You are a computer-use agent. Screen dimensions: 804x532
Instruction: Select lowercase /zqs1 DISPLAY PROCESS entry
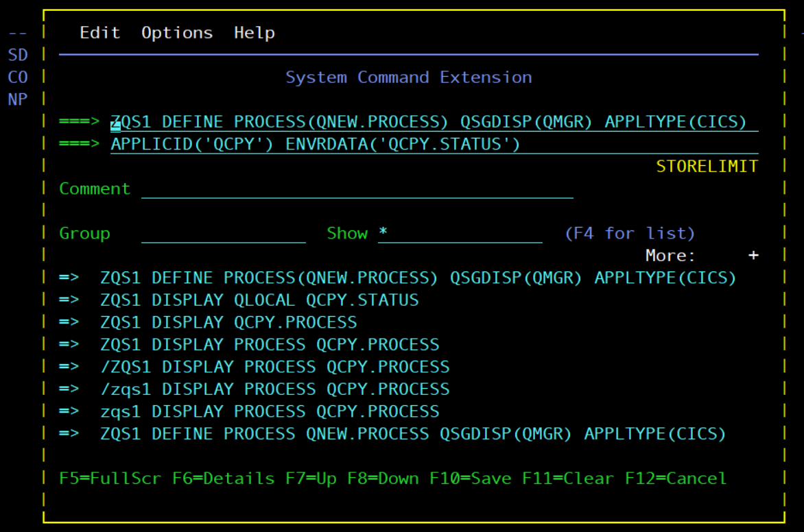click(x=275, y=389)
